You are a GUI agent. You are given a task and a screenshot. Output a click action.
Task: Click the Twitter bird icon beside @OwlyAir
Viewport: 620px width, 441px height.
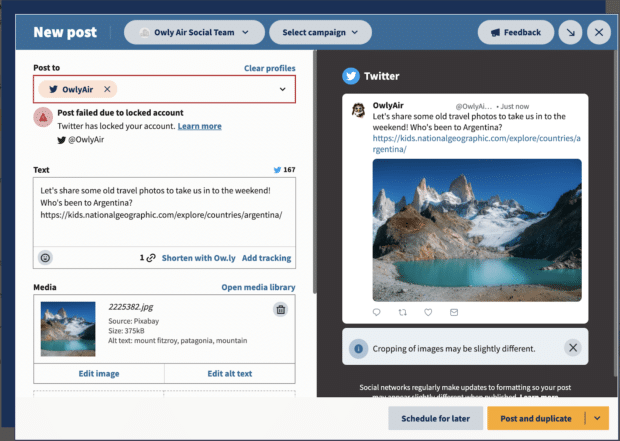coord(61,140)
